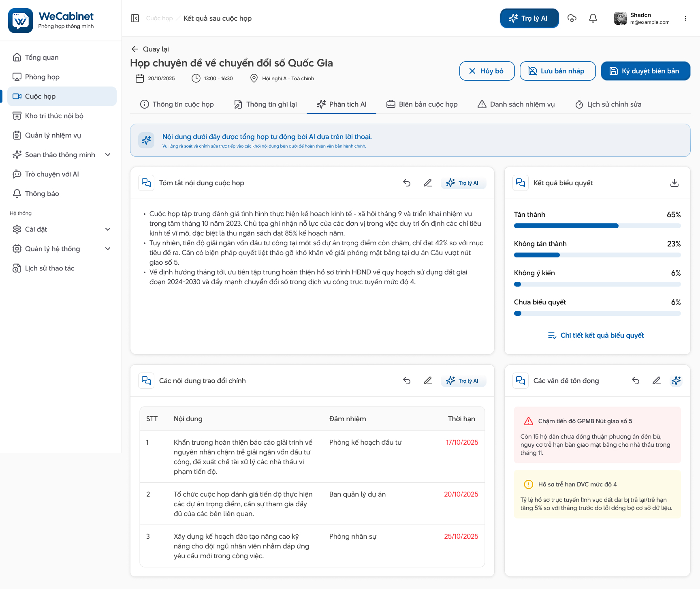
Task: Edit Các nội dung trao đổi chính section
Action: pos(428,381)
